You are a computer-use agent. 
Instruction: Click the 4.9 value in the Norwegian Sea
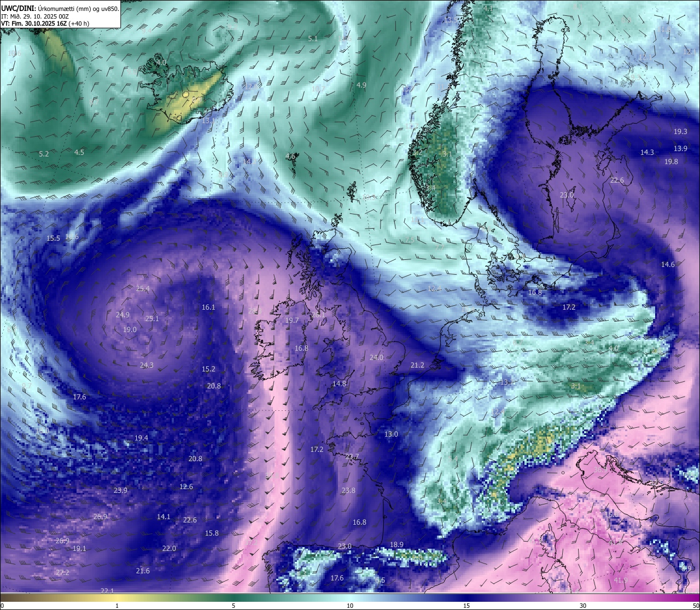361,85
